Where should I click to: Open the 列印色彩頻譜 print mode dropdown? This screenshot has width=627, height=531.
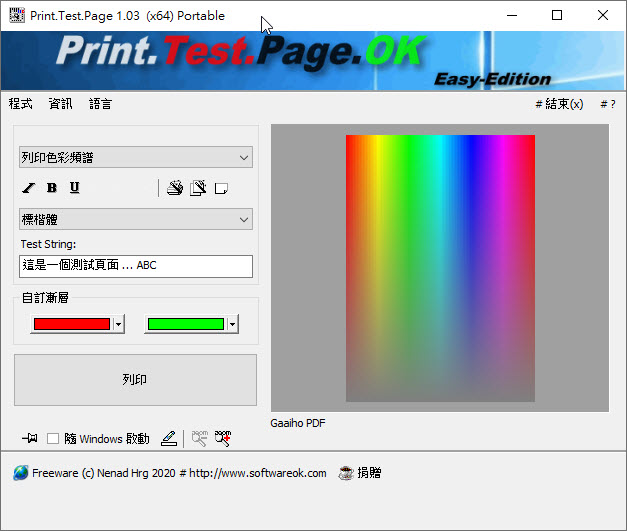pos(136,157)
